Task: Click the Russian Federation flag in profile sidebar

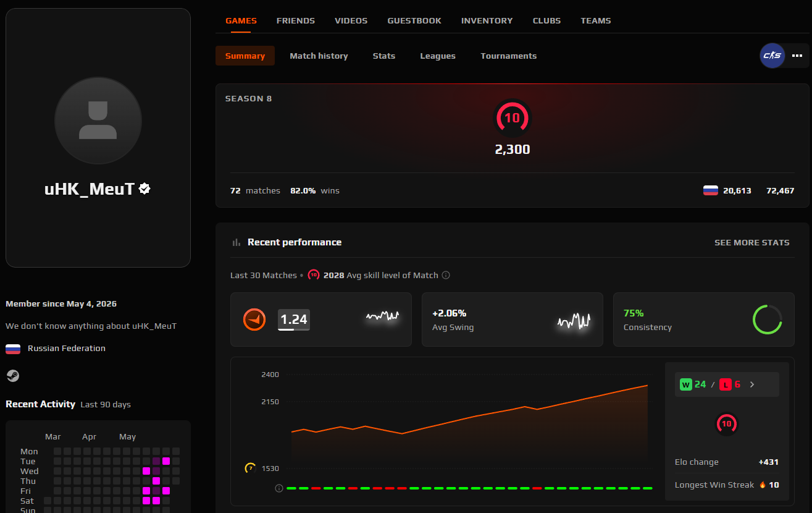Action: (13, 349)
